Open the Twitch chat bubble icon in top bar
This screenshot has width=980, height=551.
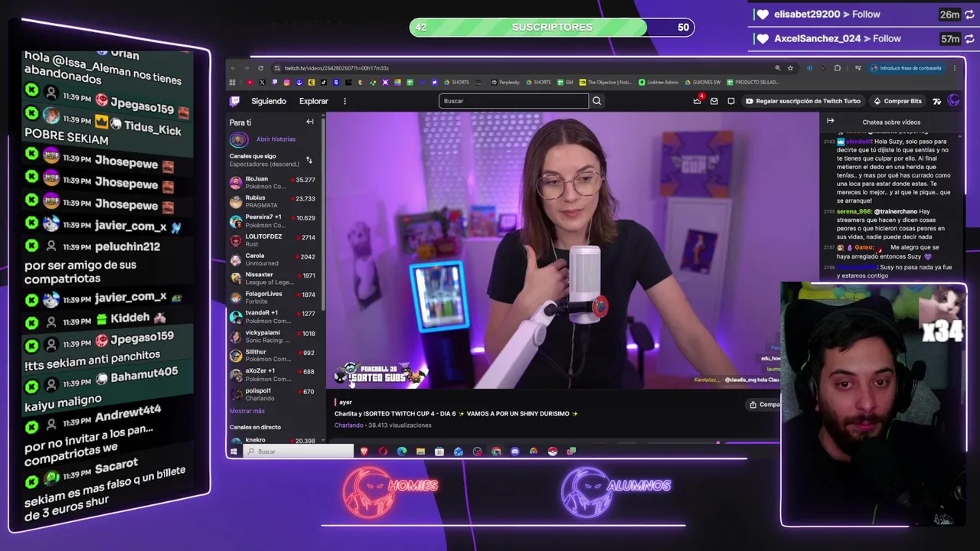click(731, 101)
